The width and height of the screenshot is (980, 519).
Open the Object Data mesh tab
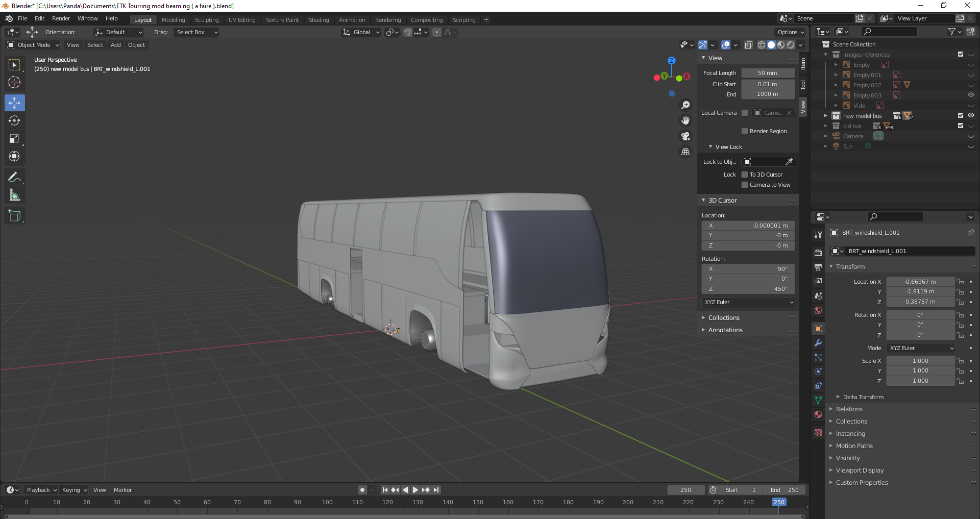click(818, 400)
